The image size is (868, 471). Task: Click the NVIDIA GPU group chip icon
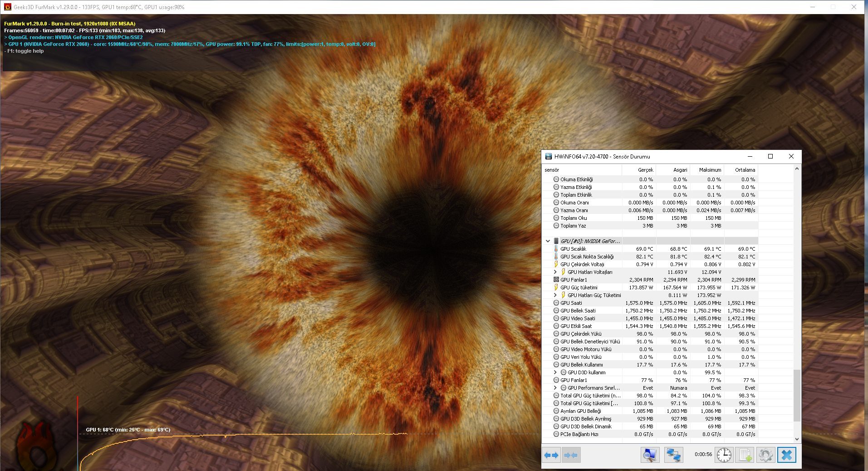point(556,241)
